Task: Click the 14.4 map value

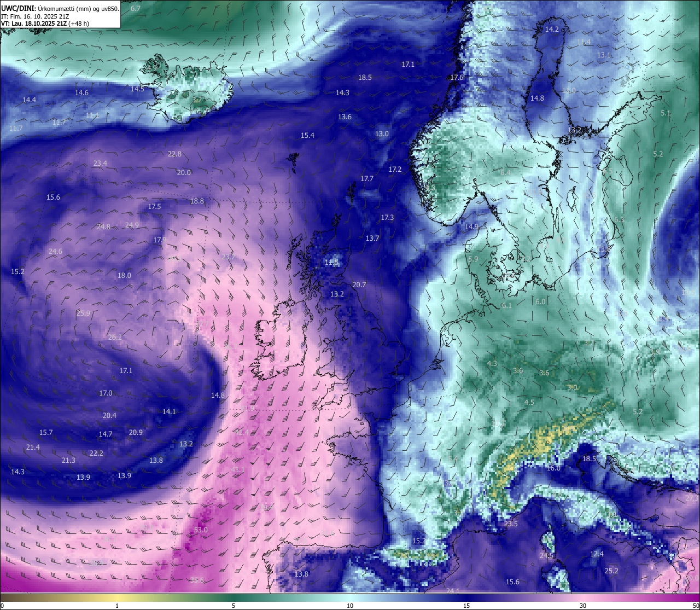Action: click(29, 100)
